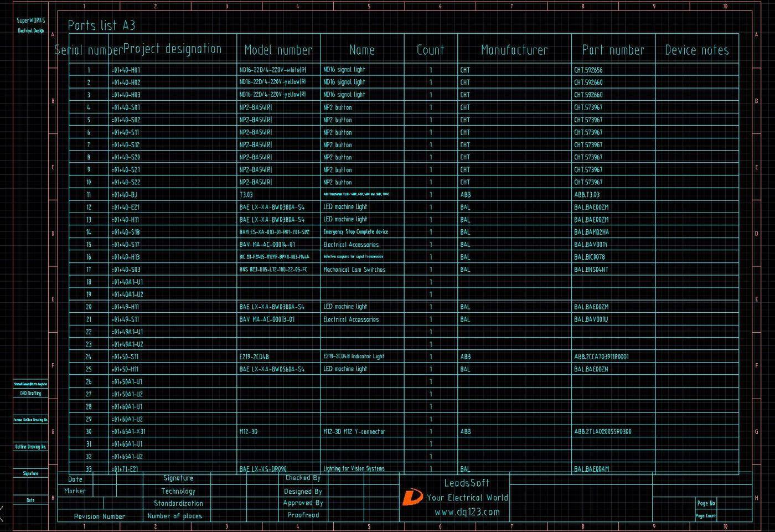
Task: Click the 'Serial number' column header
Action: (x=89, y=50)
